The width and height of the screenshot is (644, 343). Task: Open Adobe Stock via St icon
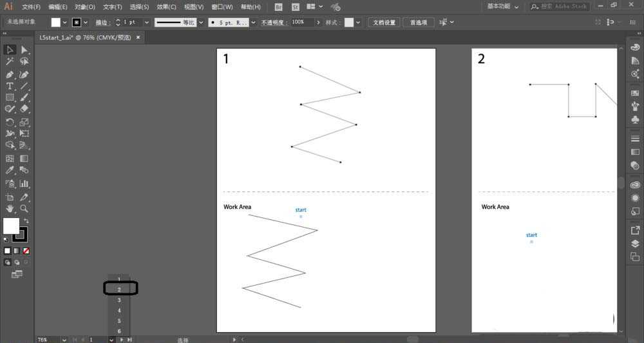296,7
